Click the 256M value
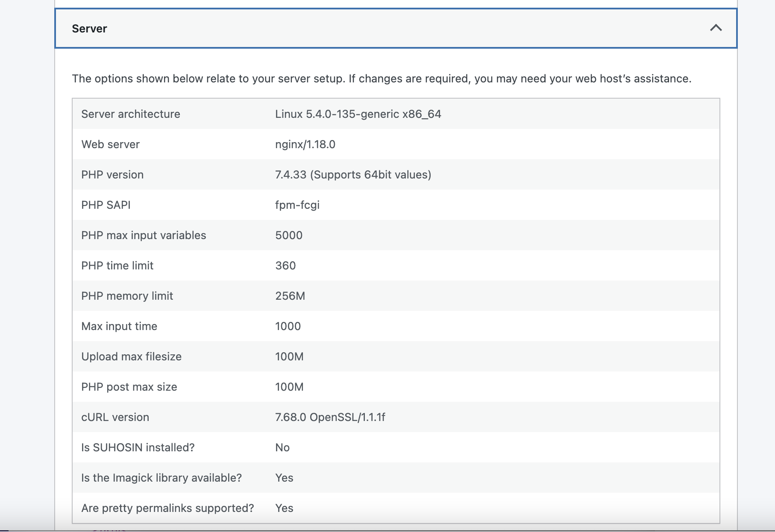775x532 pixels. (290, 296)
